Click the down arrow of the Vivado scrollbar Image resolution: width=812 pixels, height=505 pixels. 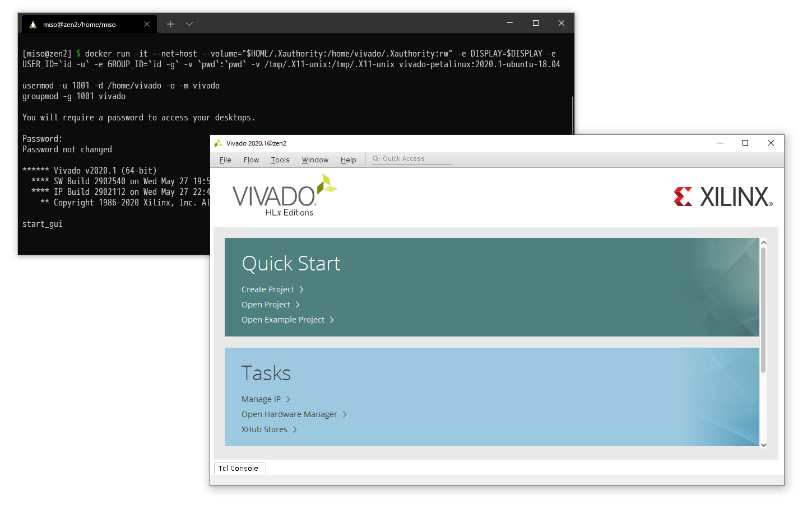tap(763, 445)
